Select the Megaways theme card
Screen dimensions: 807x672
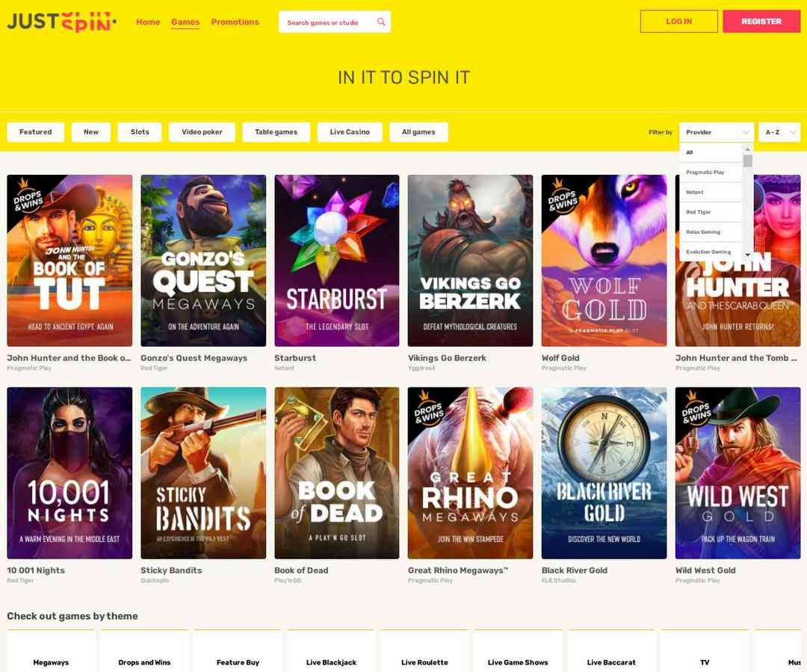[51, 652]
